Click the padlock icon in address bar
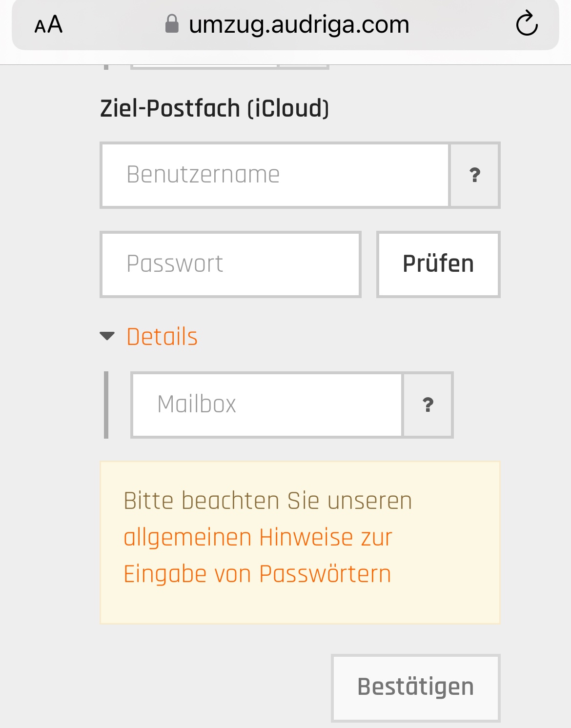 pos(172,24)
